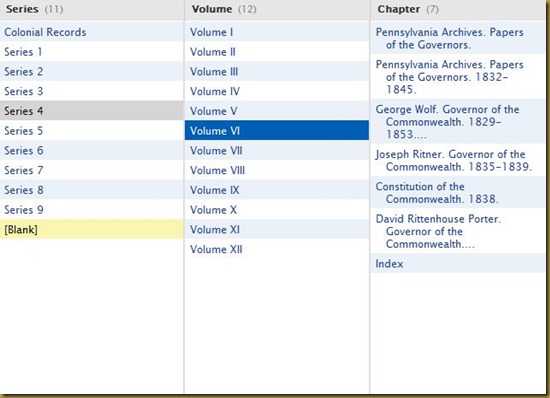Select Series 7 row
The image size is (550, 398).
(x=92, y=170)
